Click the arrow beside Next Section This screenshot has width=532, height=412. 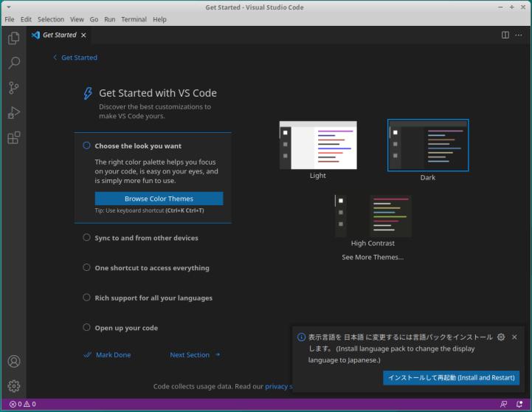pos(218,354)
